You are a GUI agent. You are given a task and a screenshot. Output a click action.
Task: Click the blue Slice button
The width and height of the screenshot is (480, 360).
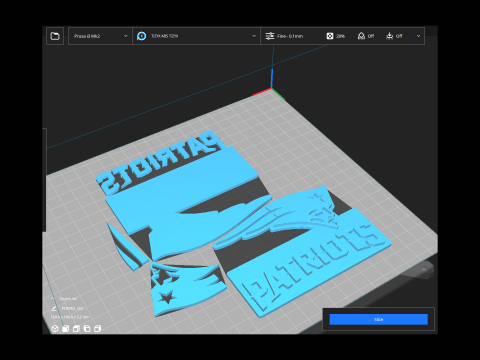[379, 319]
